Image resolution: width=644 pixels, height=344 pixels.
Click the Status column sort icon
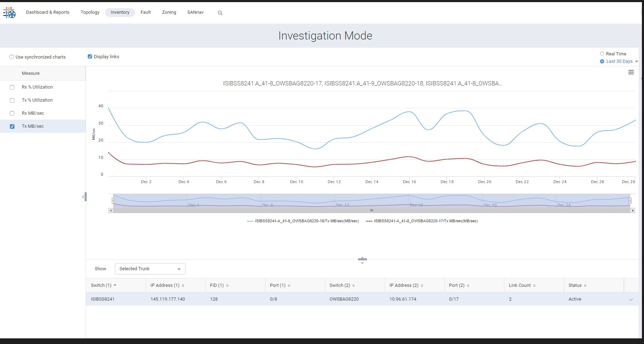coord(585,285)
